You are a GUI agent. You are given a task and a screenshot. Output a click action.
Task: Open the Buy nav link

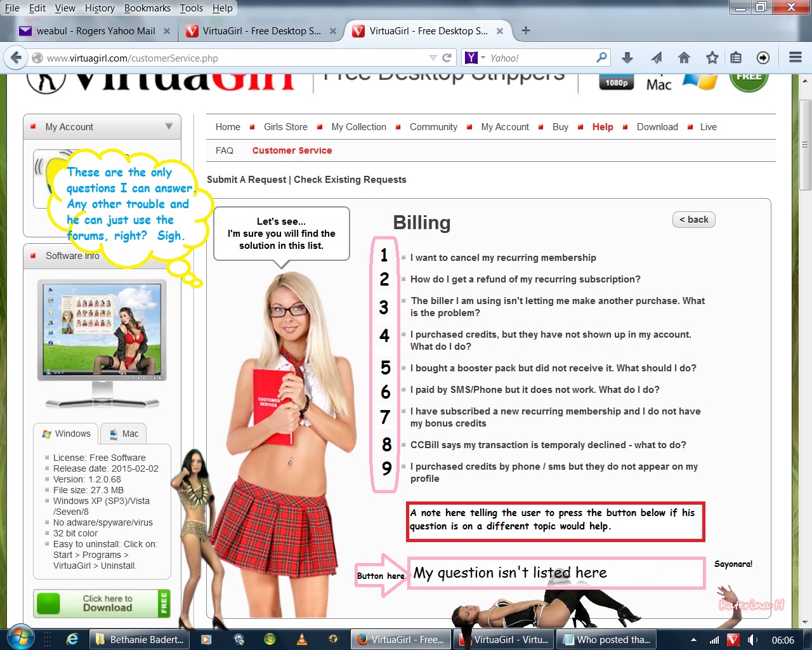pos(560,127)
